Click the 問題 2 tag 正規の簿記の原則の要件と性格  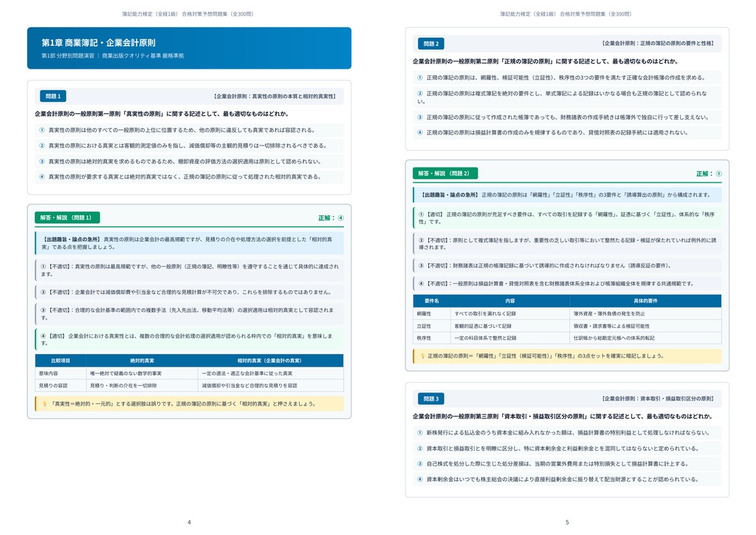[658, 44]
